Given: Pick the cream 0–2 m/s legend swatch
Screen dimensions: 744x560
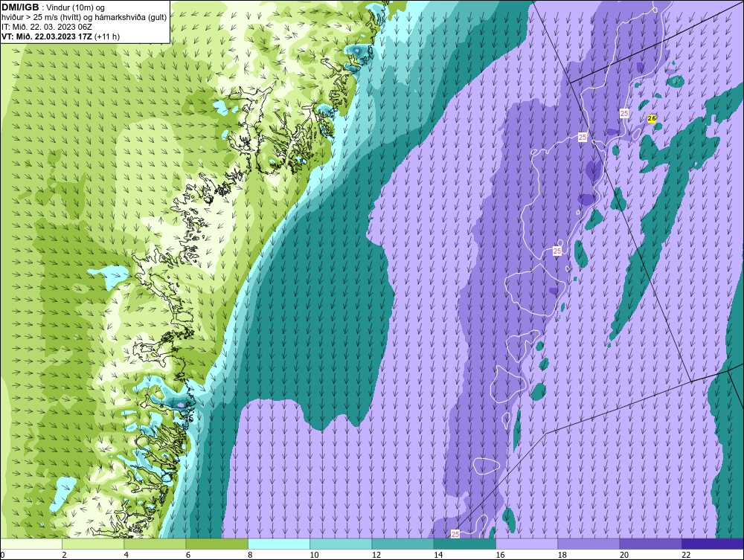Looking at the screenshot, I should coord(31,544).
